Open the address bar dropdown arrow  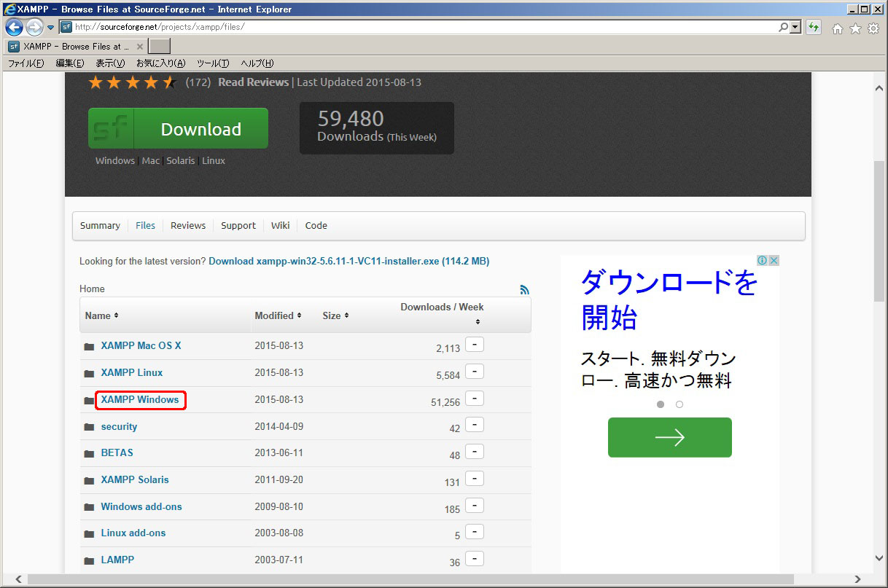795,28
